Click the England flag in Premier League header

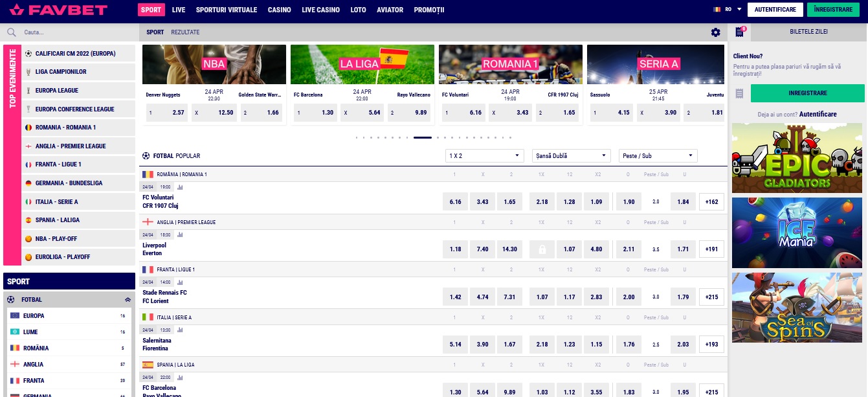click(x=148, y=222)
